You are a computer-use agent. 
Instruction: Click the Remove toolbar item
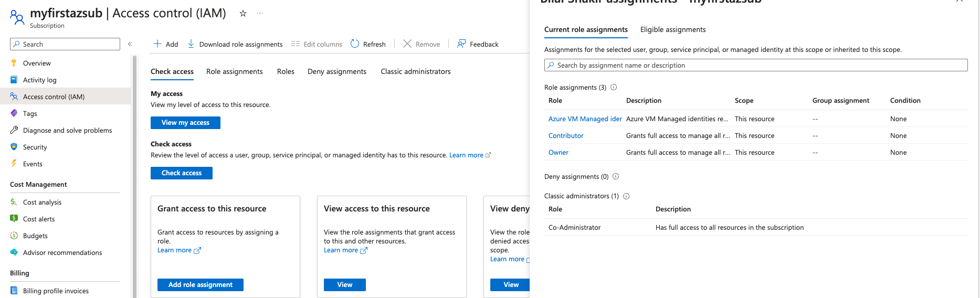[x=421, y=44]
